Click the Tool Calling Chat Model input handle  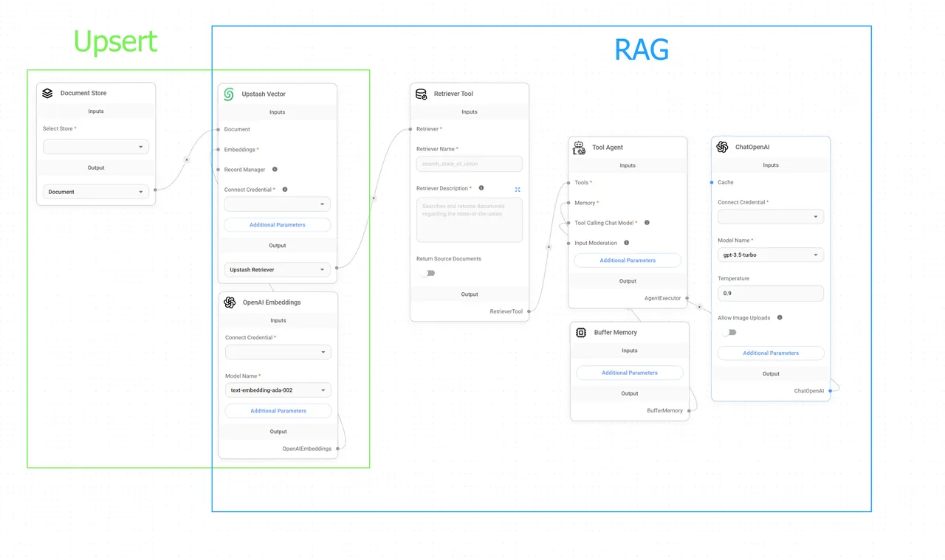click(568, 223)
